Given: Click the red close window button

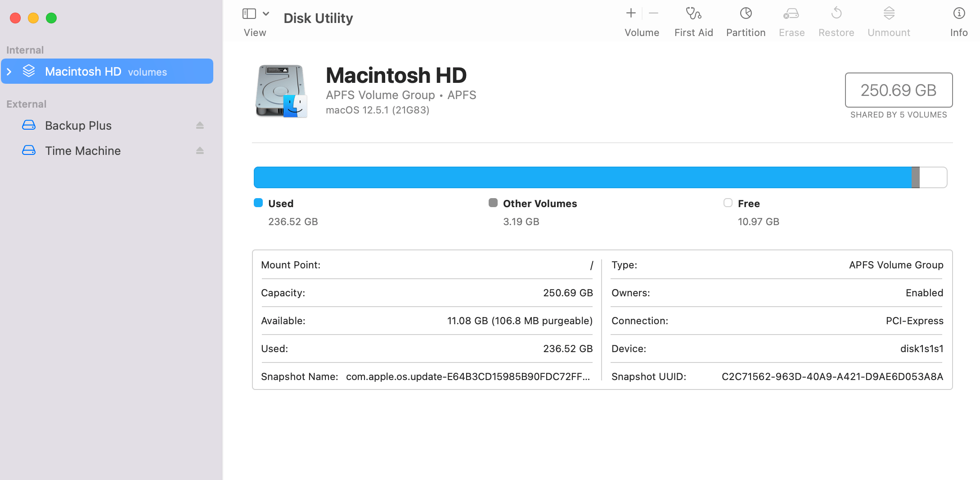Looking at the screenshot, I should pos(15,18).
